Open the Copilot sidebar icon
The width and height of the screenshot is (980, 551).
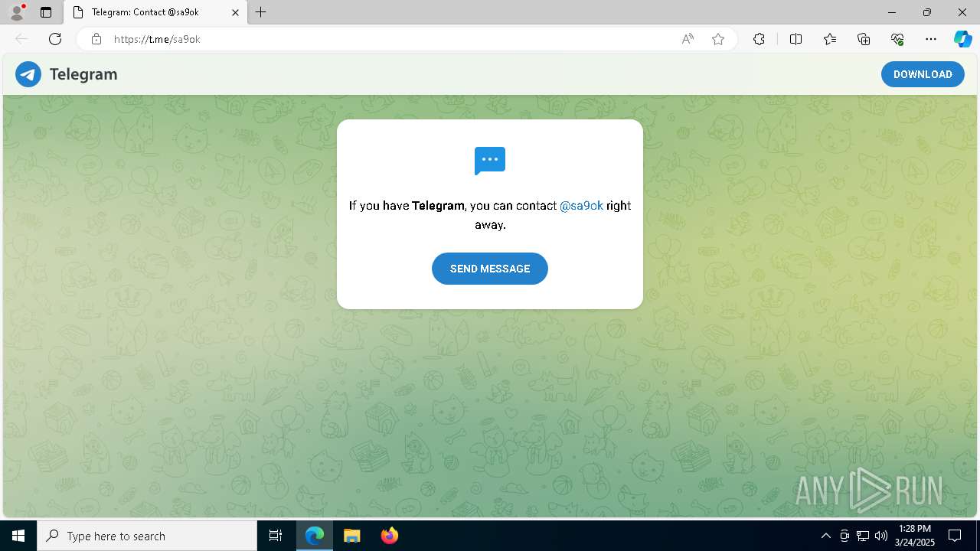962,39
